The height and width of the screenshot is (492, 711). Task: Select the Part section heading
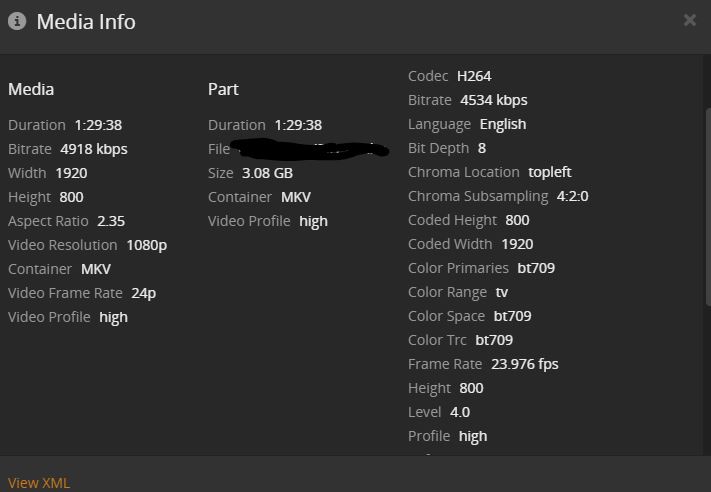pos(223,89)
